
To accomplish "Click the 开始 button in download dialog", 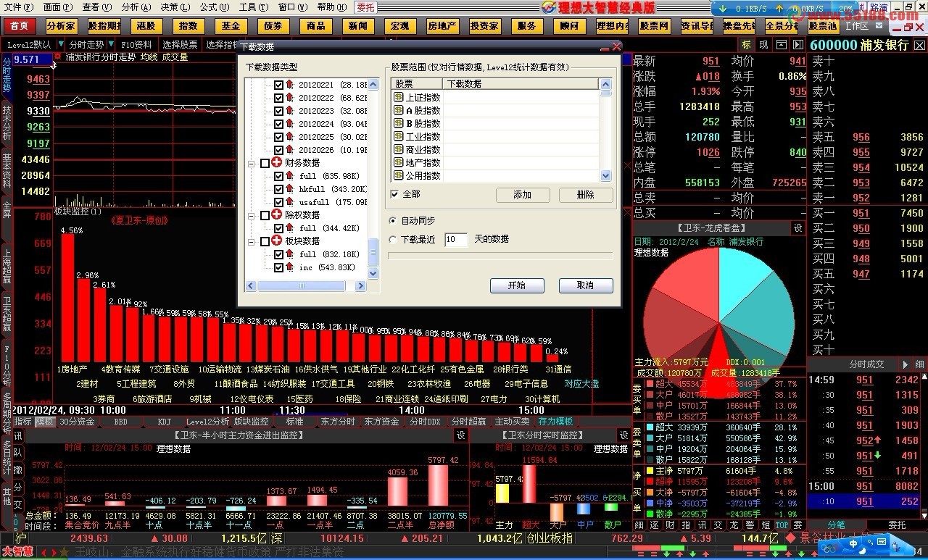I will pos(517,285).
